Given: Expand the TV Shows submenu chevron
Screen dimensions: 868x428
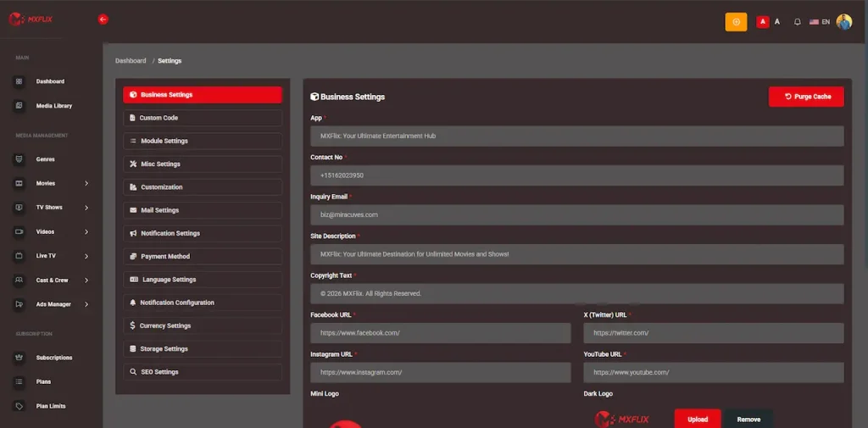Looking at the screenshot, I should (86, 208).
